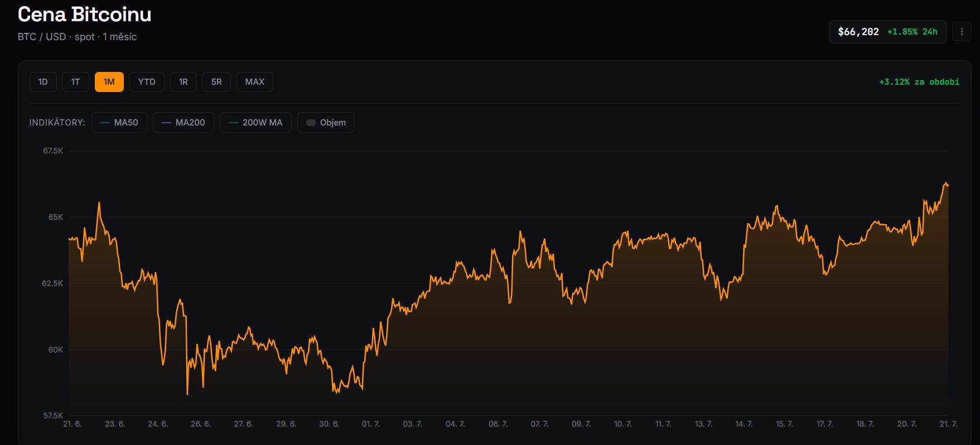Click the $66,202 price badge
This screenshot has width=980, height=445.
tap(888, 32)
